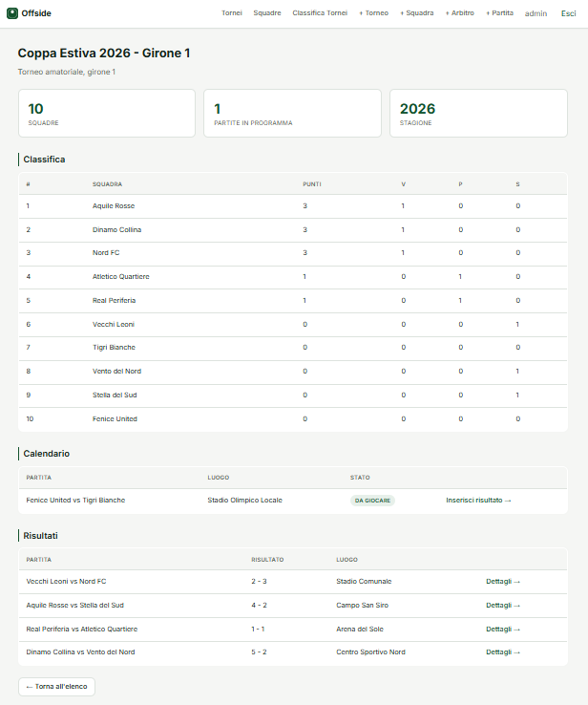Click the Calendario section heading

tap(46, 453)
